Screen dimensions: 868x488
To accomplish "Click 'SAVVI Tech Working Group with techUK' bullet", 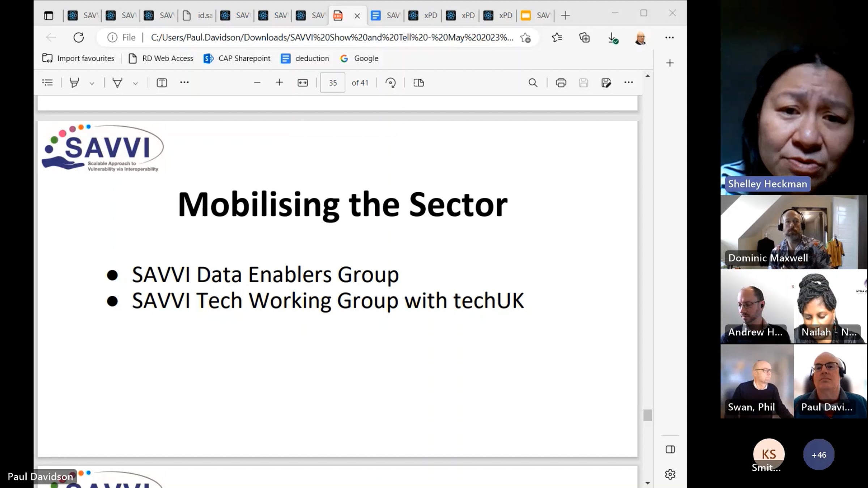I will click(x=328, y=301).
